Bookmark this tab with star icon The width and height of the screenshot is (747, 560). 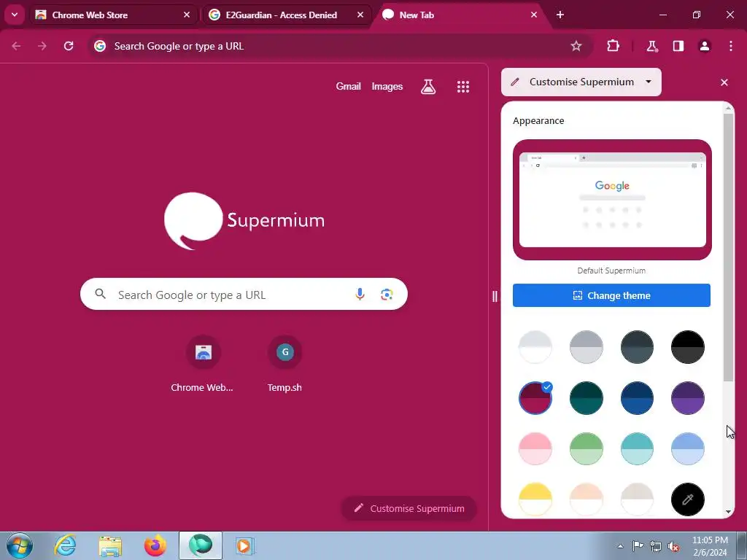576,46
